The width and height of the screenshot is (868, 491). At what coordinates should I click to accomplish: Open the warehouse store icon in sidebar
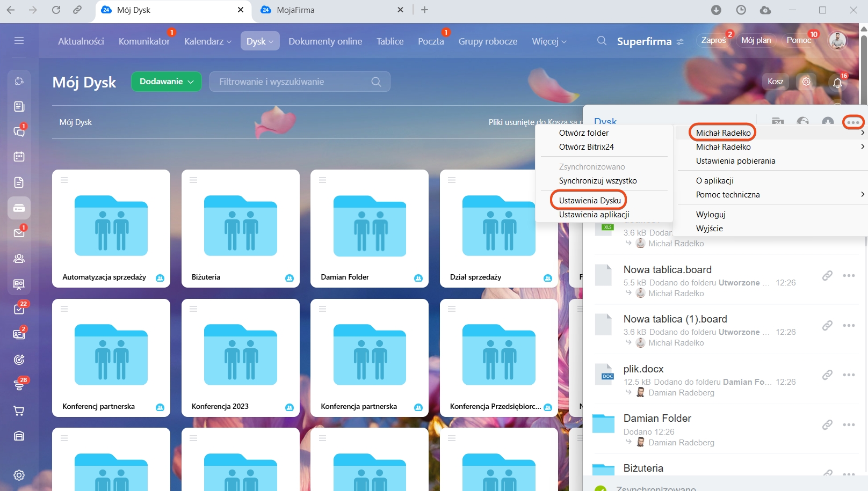coord(19,436)
